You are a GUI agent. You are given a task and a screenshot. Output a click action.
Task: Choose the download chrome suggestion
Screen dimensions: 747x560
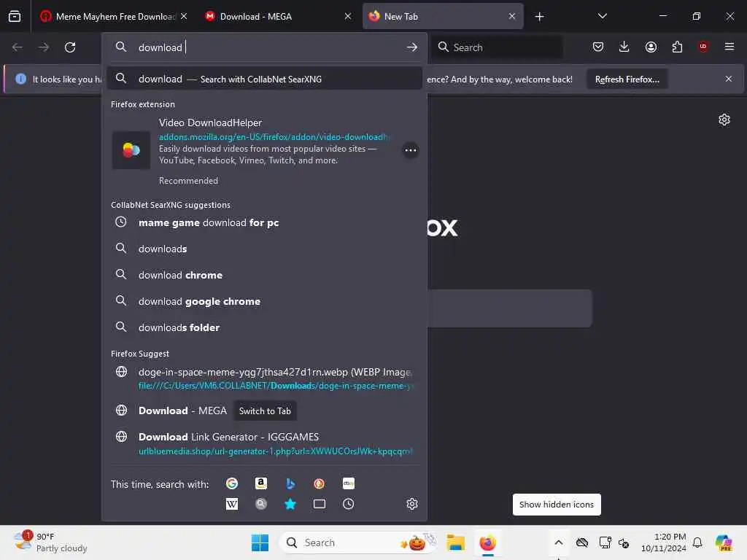tap(264, 275)
